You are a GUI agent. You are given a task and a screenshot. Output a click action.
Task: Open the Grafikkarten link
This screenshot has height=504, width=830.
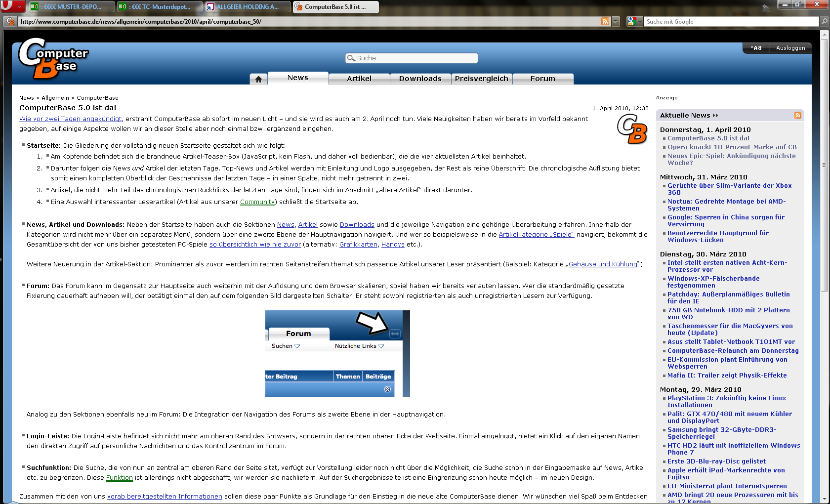coord(359,245)
